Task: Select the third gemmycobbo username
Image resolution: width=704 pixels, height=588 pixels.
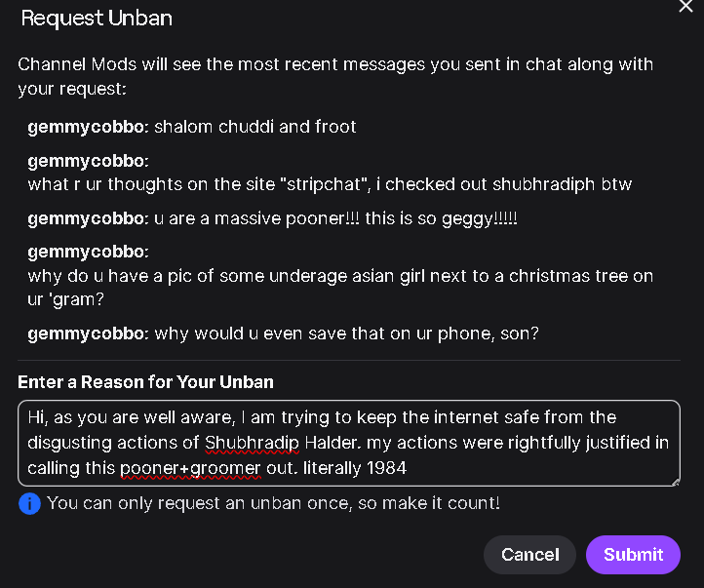Action: 87,218
